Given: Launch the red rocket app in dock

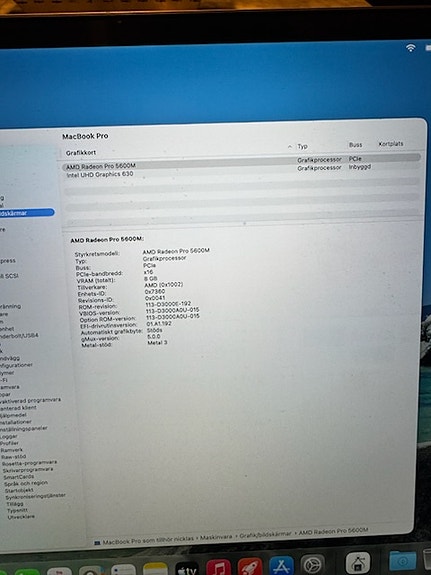Looking at the screenshot, I should pyautogui.click(x=250, y=567).
